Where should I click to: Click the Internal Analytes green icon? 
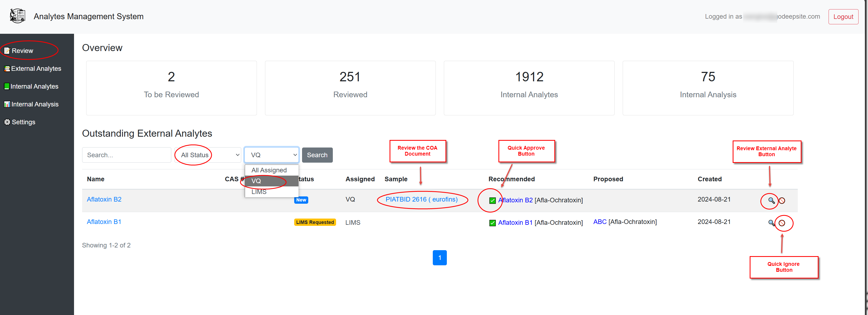[6, 86]
